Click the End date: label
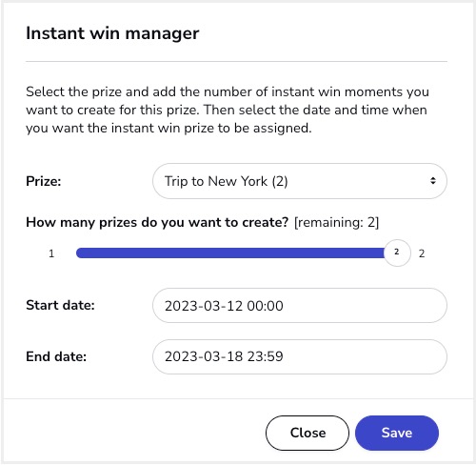 pos(56,356)
